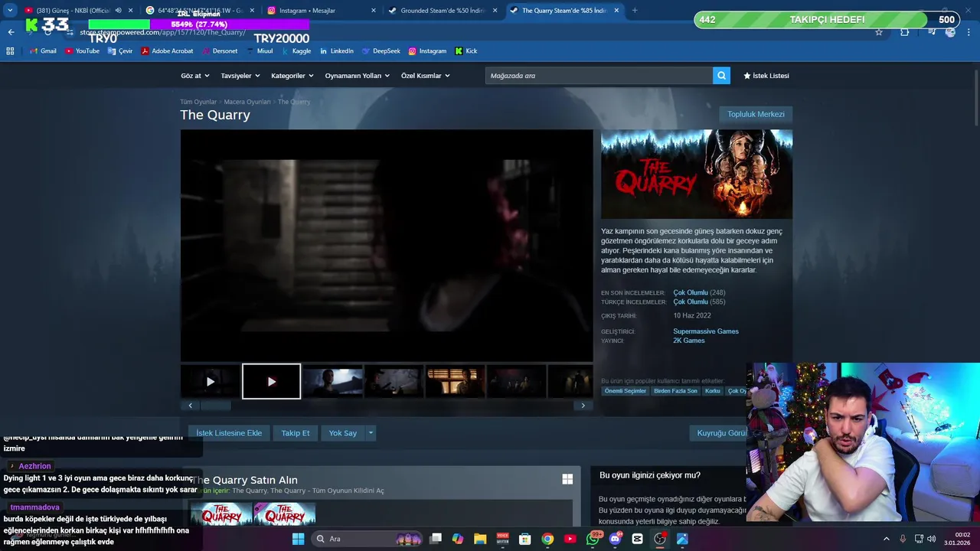Open Tüm Oyunlar breadcrumb link
This screenshot has width=980, height=551.
click(198, 102)
